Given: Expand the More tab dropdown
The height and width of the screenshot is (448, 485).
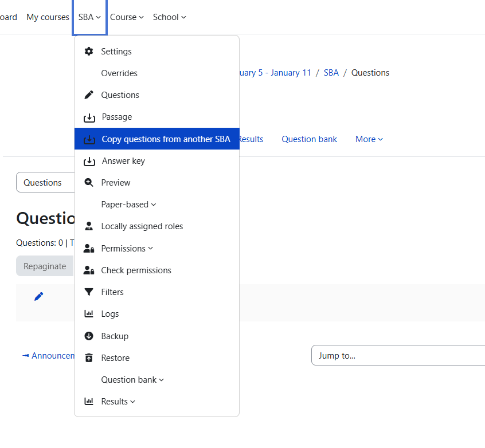Looking at the screenshot, I should [x=369, y=139].
